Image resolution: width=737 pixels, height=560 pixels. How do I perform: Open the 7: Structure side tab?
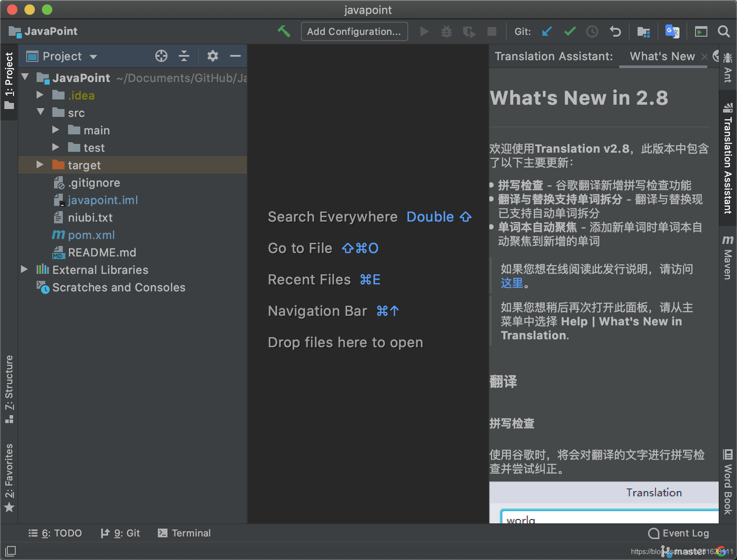[x=9, y=389]
